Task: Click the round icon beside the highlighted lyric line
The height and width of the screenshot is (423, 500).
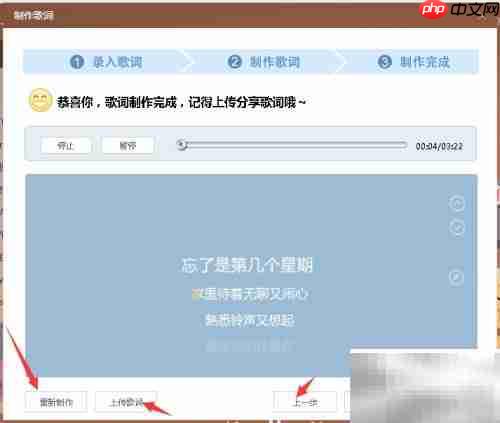Action: click(456, 276)
